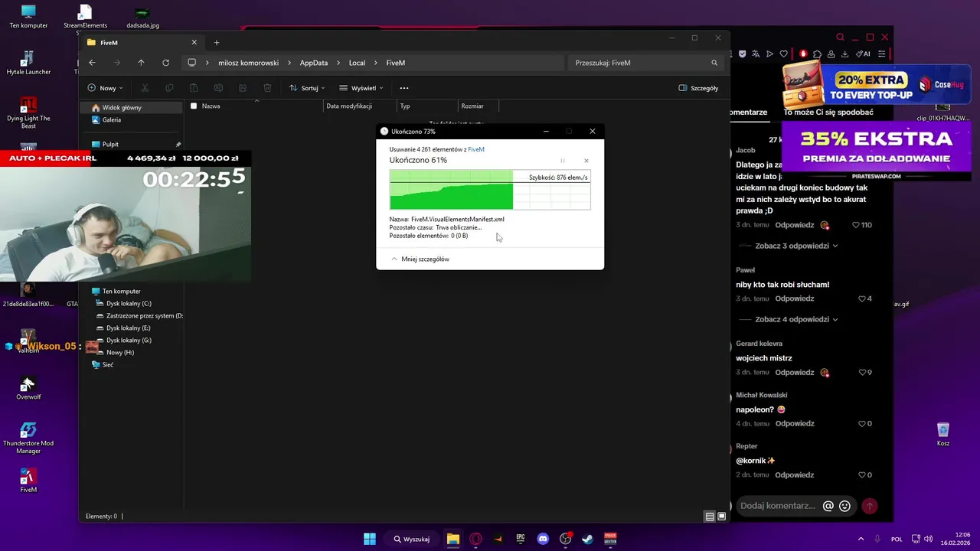Image resolution: width=980 pixels, height=551 pixels.
Task: Open the browser easy setup sliders icon
Action: tap(882, 54)
